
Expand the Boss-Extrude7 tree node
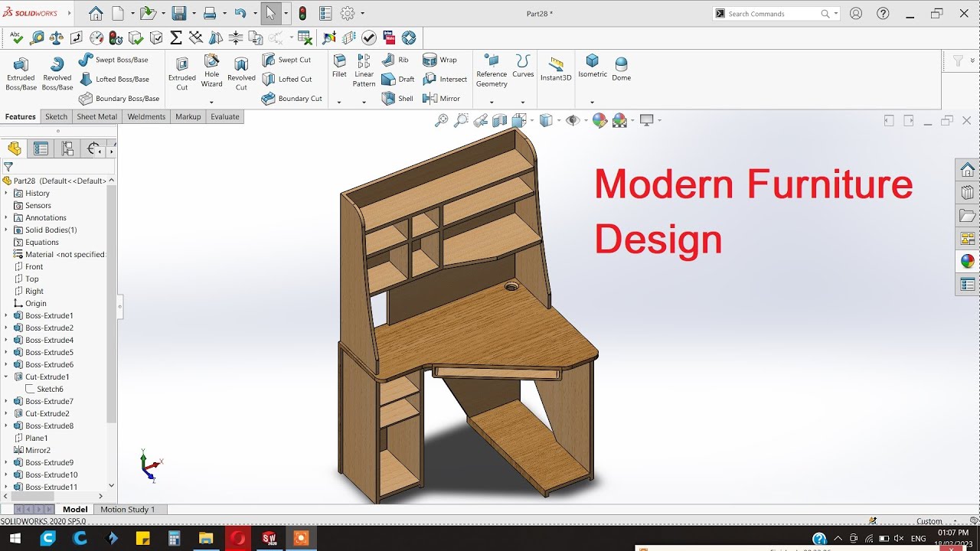(x=6, y=401)
